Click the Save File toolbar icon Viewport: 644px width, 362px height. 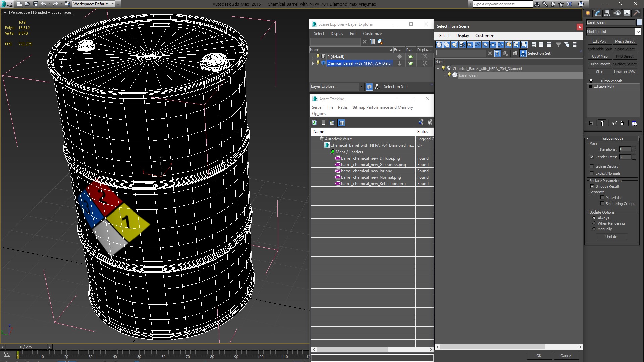[35, 4]
